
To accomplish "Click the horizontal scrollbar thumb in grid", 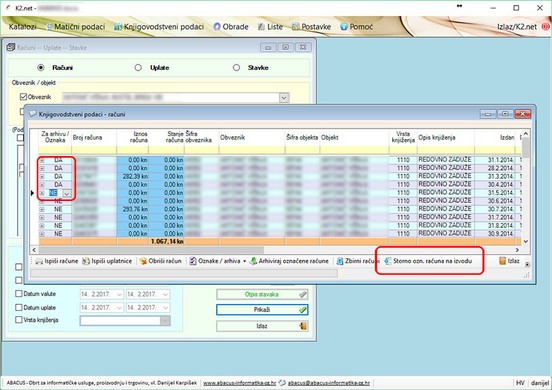I will click(x=151, y=250).
